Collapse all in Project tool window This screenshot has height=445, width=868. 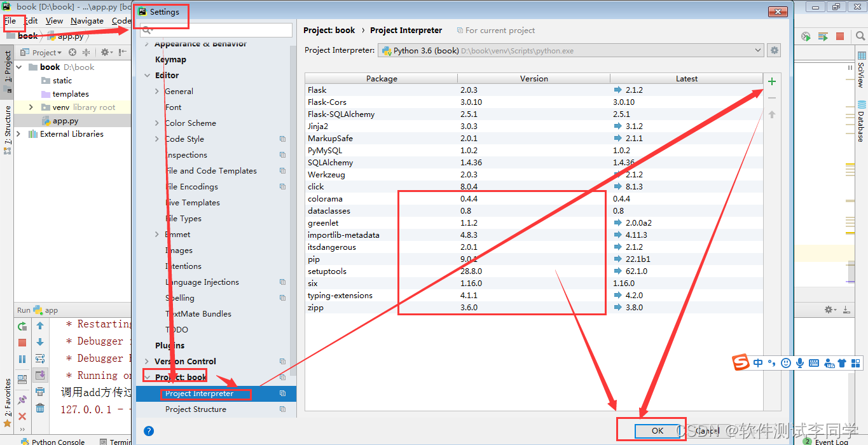tap(86, 53)
